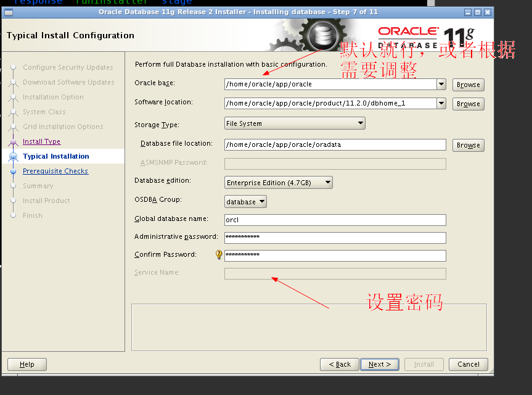The width and height of the screenshot is (532, 395).
Task: Click the Install Product step text
Action: coord(46,201)
